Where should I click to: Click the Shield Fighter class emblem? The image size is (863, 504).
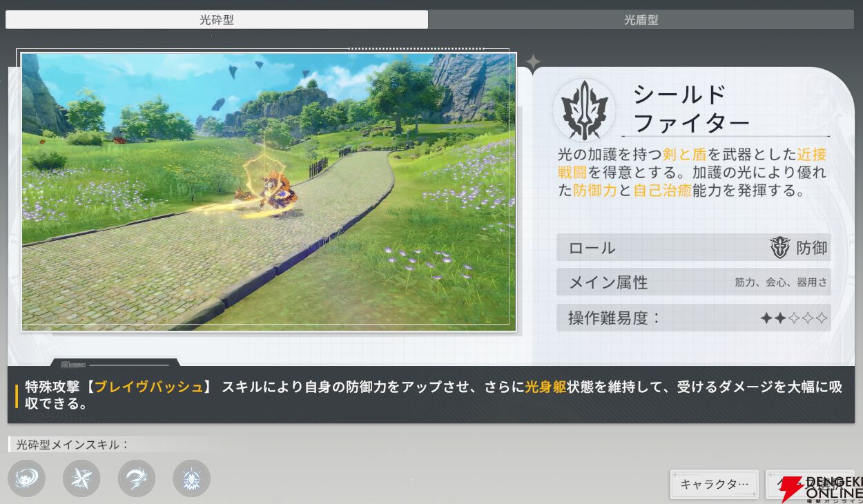(584, 110)
